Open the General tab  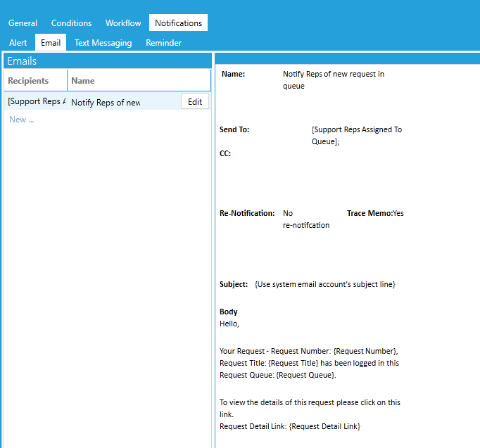point(23,23)
